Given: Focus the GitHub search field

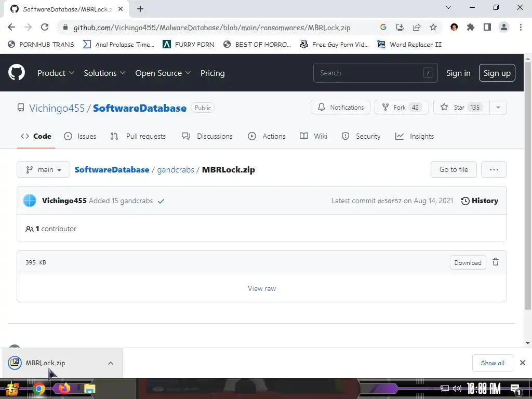Looking at the screenshot, I should [375, 73].
